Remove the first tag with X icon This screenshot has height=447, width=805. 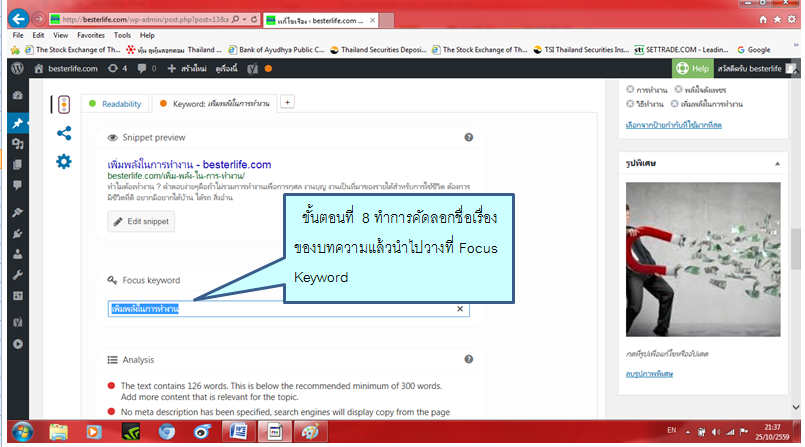630,89
